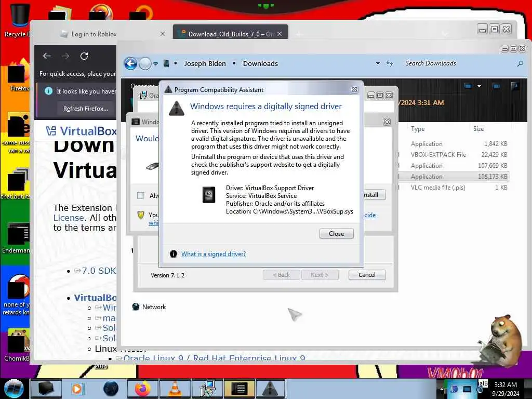Open the VirtualBox logo link on the page
This screenshot has height=399, width=532.
point(82,131)
